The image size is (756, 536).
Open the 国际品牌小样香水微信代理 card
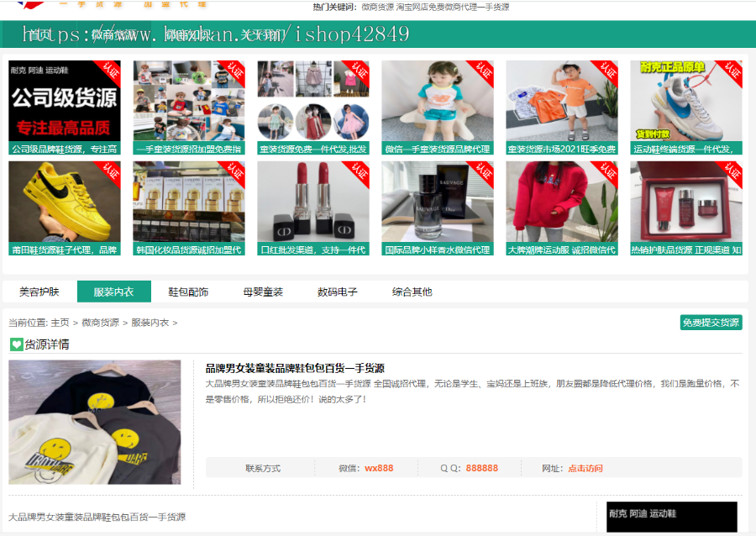[438, 208]
